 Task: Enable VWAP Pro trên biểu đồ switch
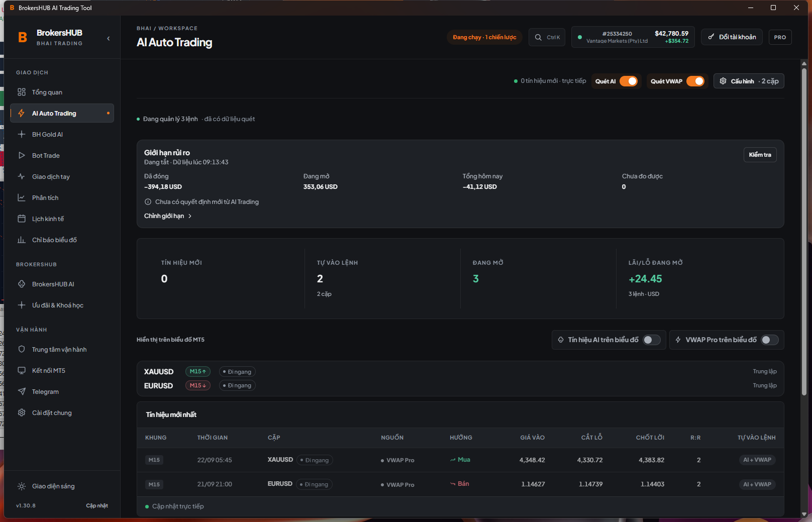770,340
